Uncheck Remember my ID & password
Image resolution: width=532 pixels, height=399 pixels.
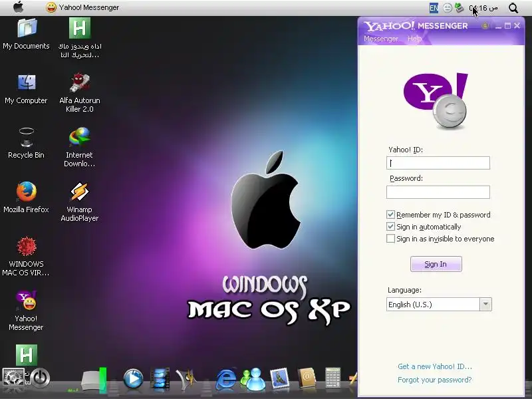[x=390, y=214]
